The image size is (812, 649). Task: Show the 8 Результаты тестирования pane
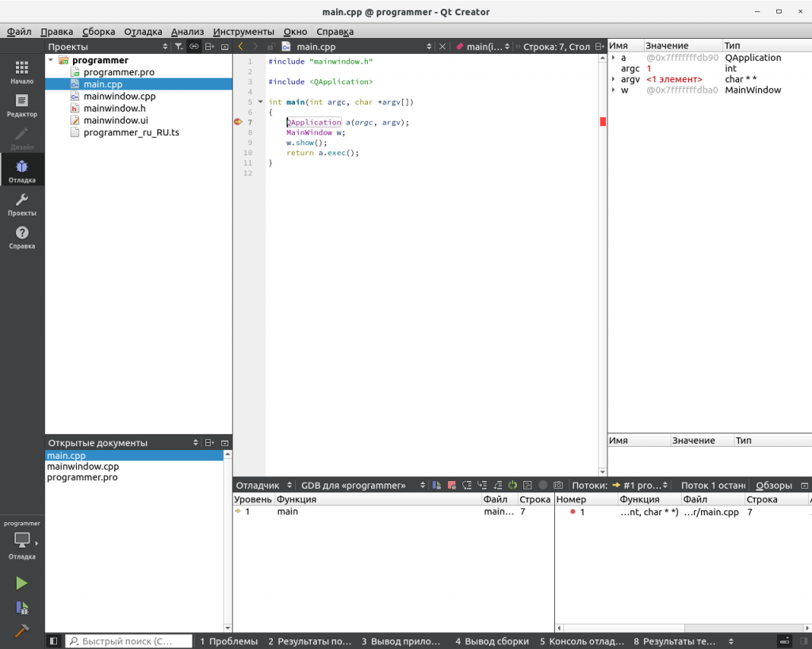(x=674, y=641)
